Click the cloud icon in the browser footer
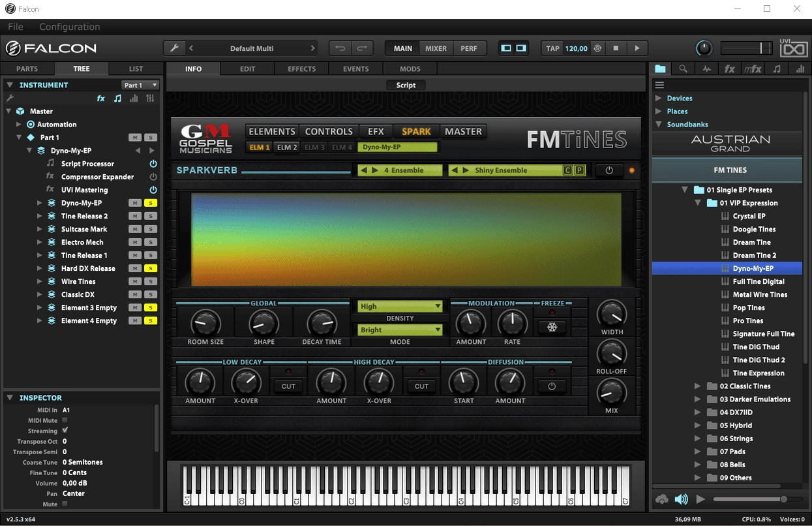The height and width of the screenshot is (526, 812). pyautogui.click(x=662, y=499)
